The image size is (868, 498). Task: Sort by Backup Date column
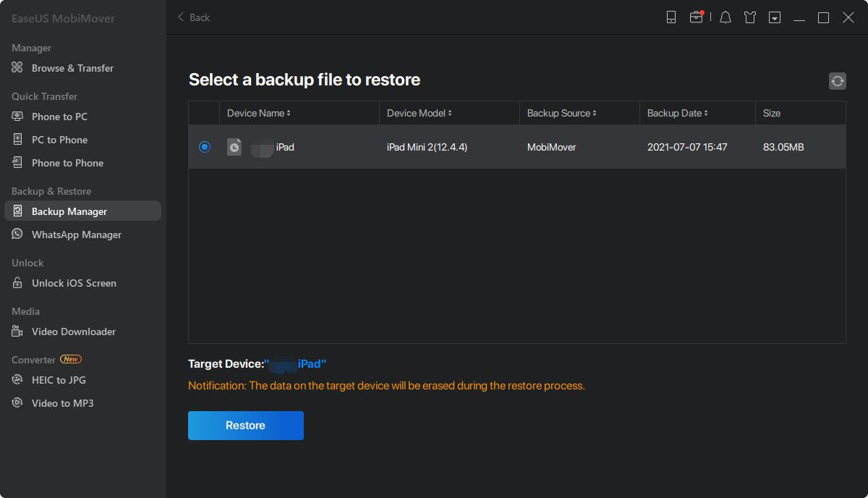click(677, 113)
